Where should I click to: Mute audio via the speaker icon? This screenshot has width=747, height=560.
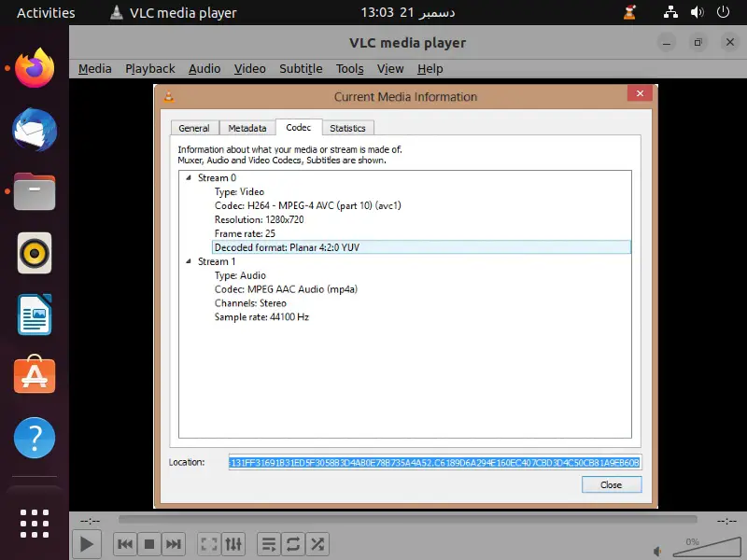click(x=658, y=552)
